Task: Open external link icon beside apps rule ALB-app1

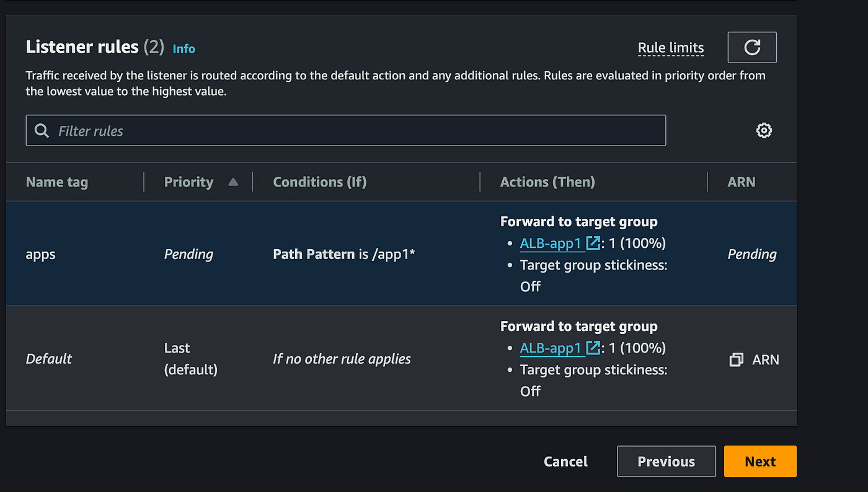Action: click(x=593, y=243)
